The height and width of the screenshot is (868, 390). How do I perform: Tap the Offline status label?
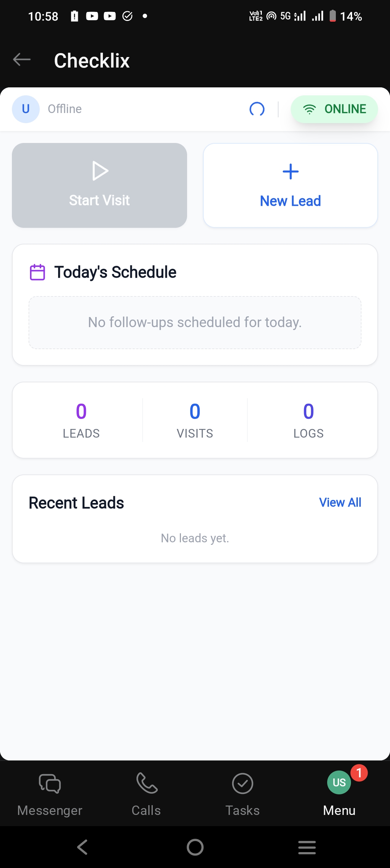[65, 109]
